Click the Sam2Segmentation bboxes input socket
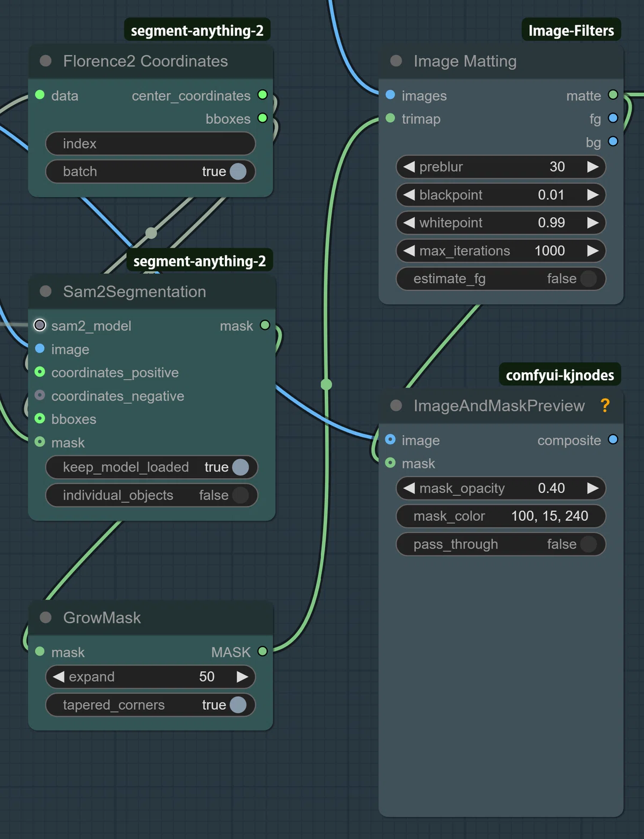644x839 pixels. click(x=40, y=418)
